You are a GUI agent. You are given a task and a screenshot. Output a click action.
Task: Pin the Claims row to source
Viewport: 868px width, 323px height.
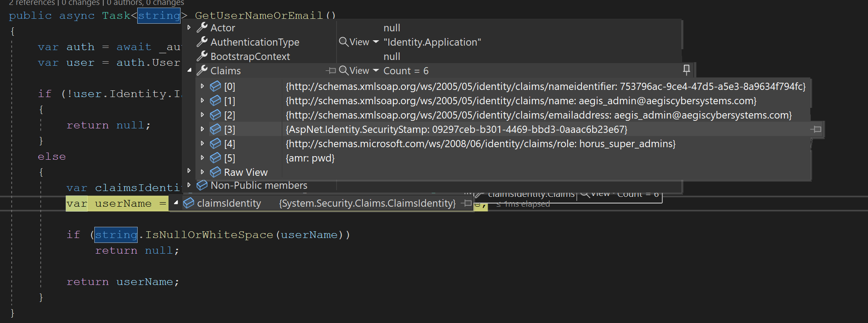(331, 71)
